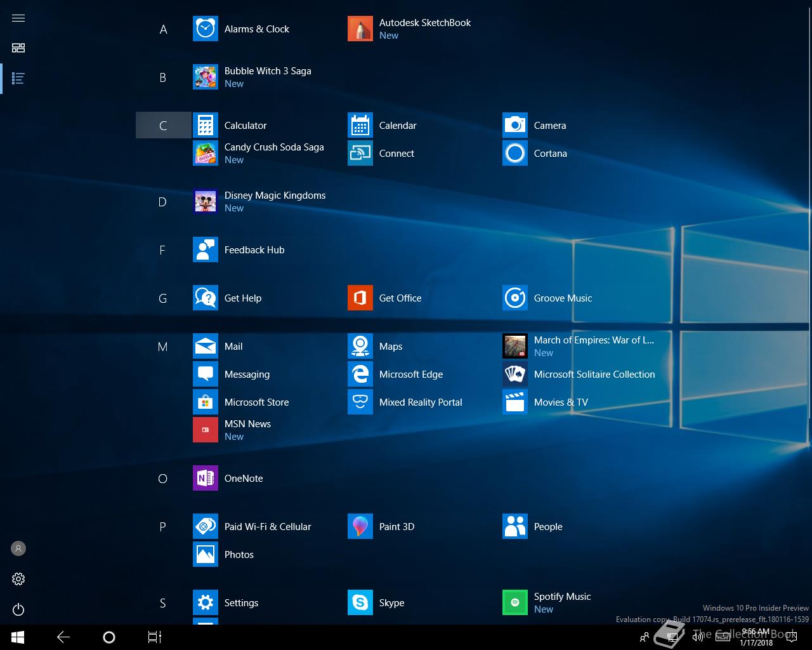Image resolution: width=812 pixels, height=650 pixels.
Task: Open the Messaging app icon
Action: (x=206, y=375)
